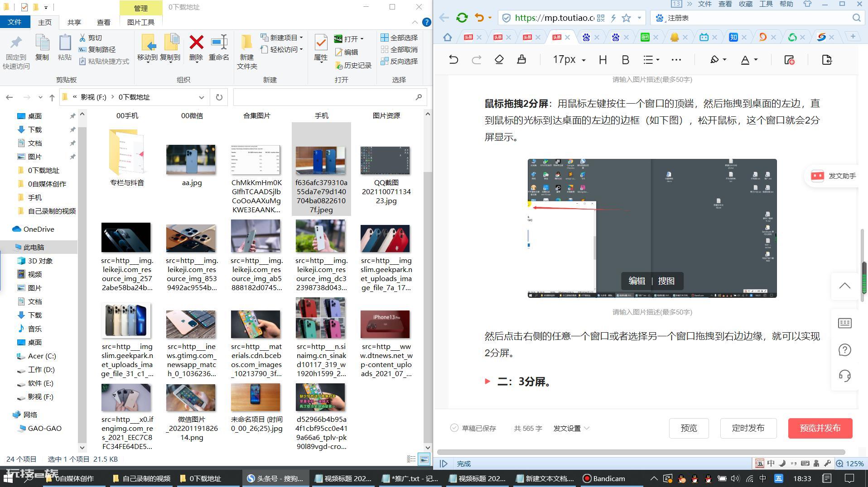Open the list style dropdown in editor
The image size is (868, 487).
click(651, 60)
